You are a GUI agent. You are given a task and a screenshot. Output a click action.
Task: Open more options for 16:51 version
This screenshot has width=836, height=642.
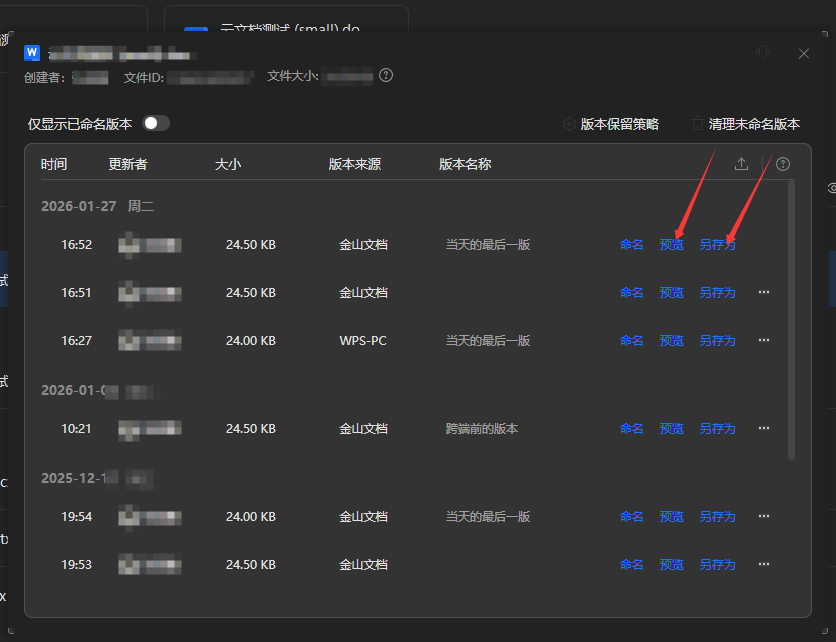click(764, 292)
